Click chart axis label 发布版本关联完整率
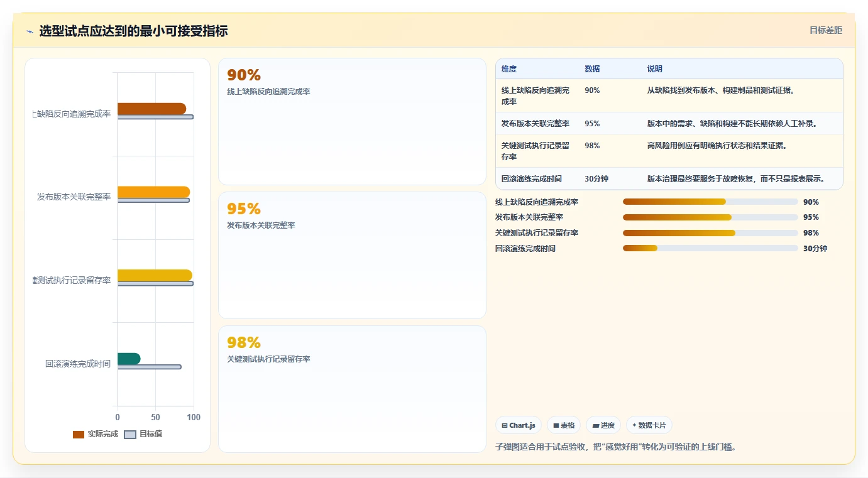 point(74,197)
